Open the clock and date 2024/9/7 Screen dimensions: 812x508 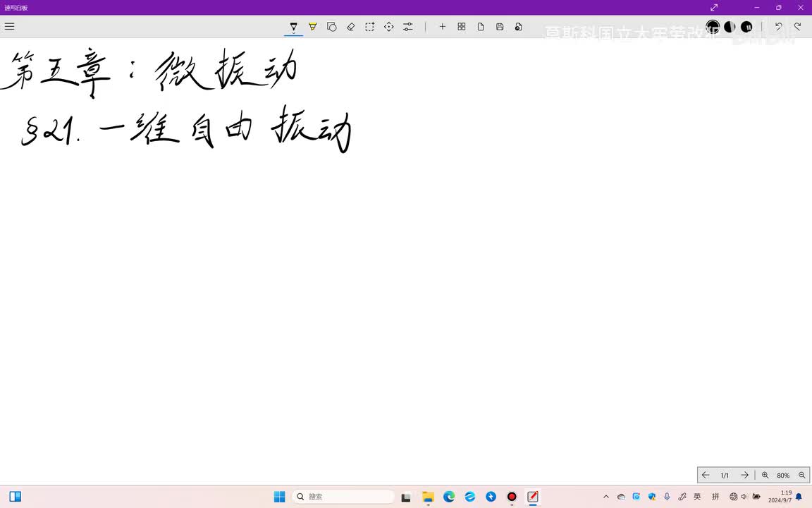coord(780,497)
